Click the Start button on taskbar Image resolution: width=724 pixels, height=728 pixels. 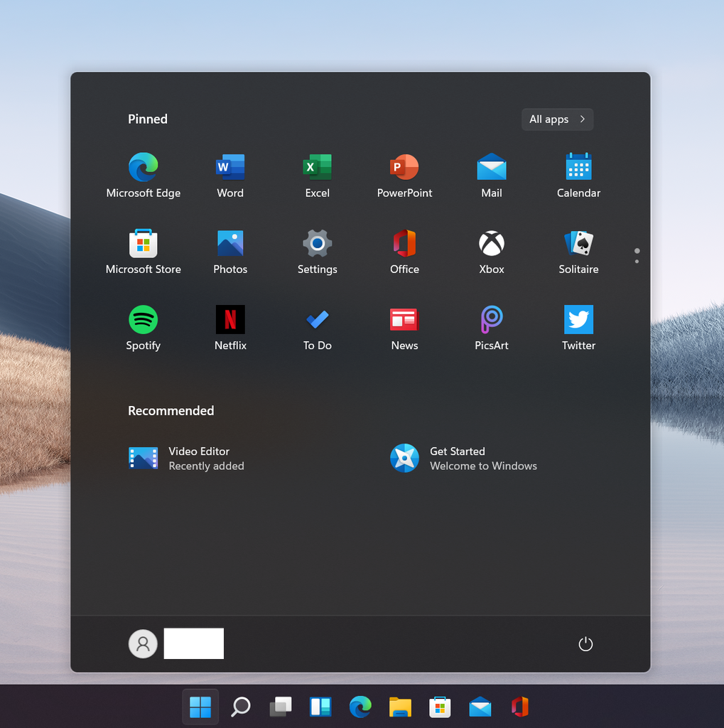(200, 707)
